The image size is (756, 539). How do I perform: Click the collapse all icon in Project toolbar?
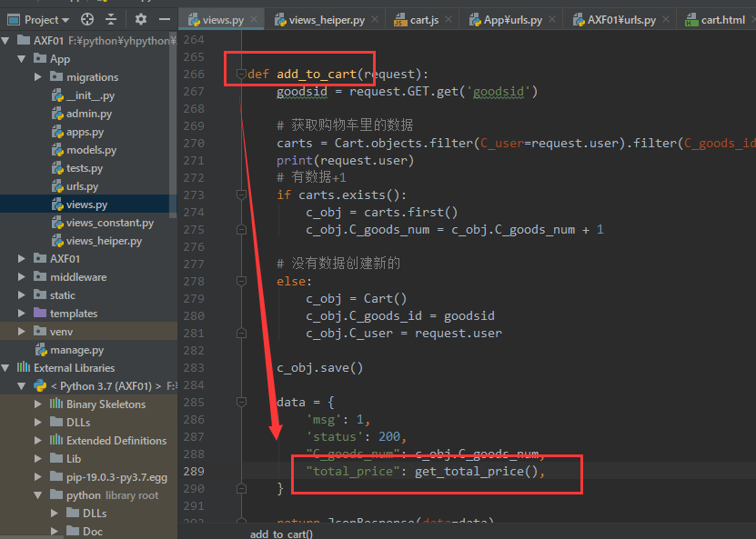click(x=111, y=19)
